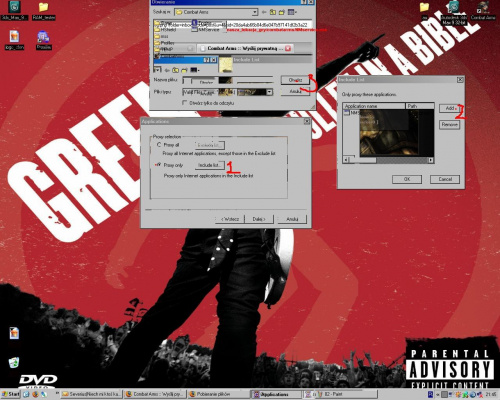Go back using arrow beside Combat Arms dropdown

[264, 12]
